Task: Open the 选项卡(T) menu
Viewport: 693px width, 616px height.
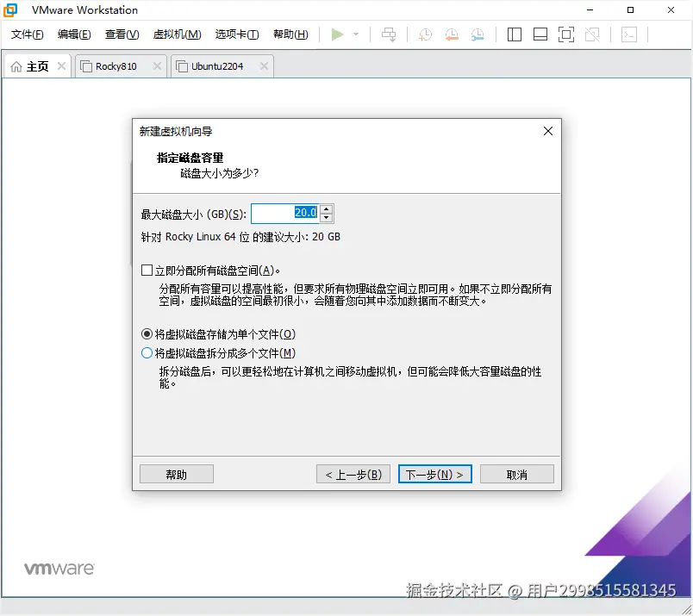Action: 237,34
